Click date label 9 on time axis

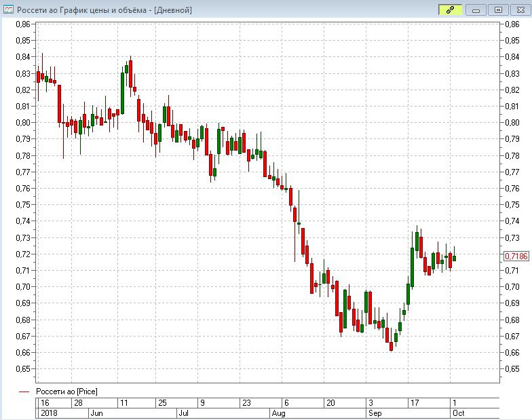[x=202, y=403]
